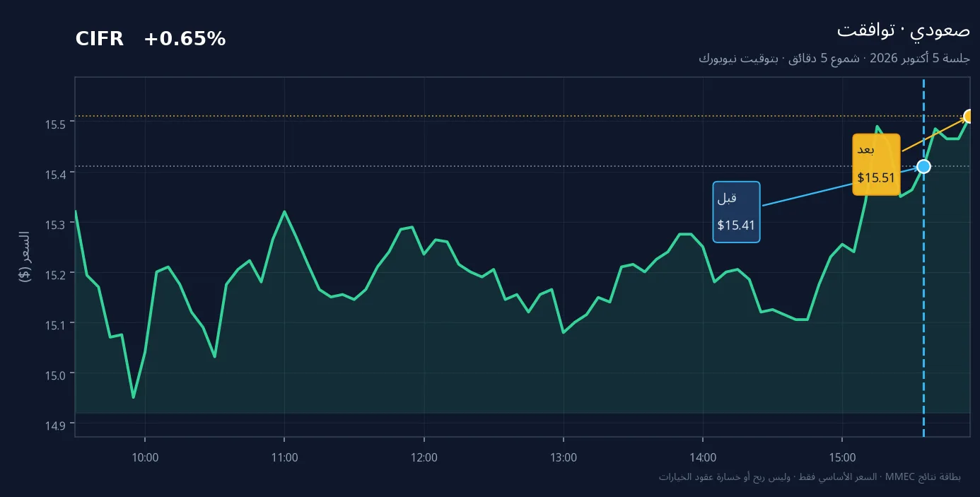Viewport: 980px width, 497px height.
Task: Click the 14:00 time axis label
Action: pos(702,457)
